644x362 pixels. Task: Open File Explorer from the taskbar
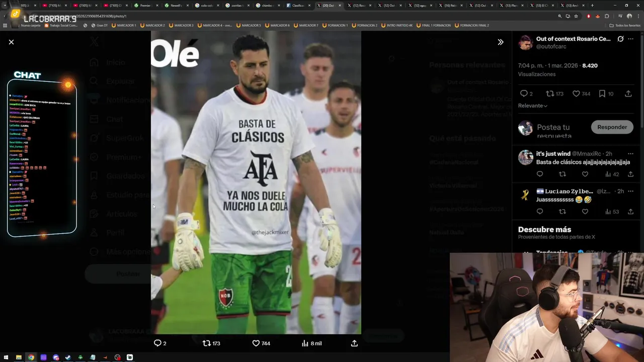click(x=19, y=357)
